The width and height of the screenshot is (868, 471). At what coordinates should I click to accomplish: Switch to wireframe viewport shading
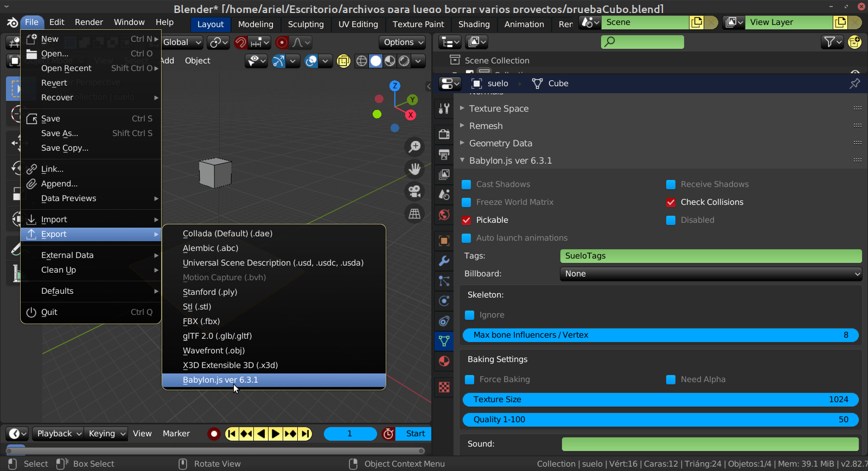361,61
